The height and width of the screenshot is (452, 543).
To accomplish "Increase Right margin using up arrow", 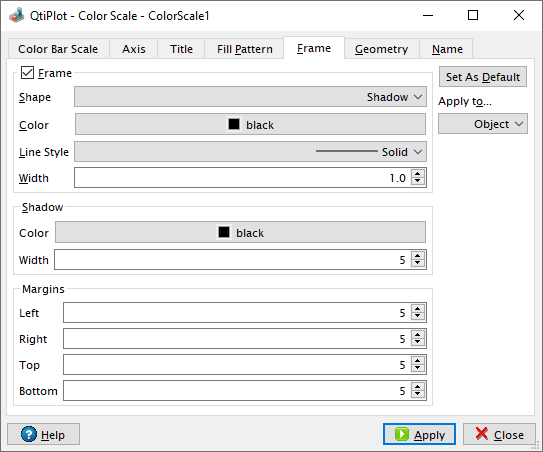I will tap(418, 335).
